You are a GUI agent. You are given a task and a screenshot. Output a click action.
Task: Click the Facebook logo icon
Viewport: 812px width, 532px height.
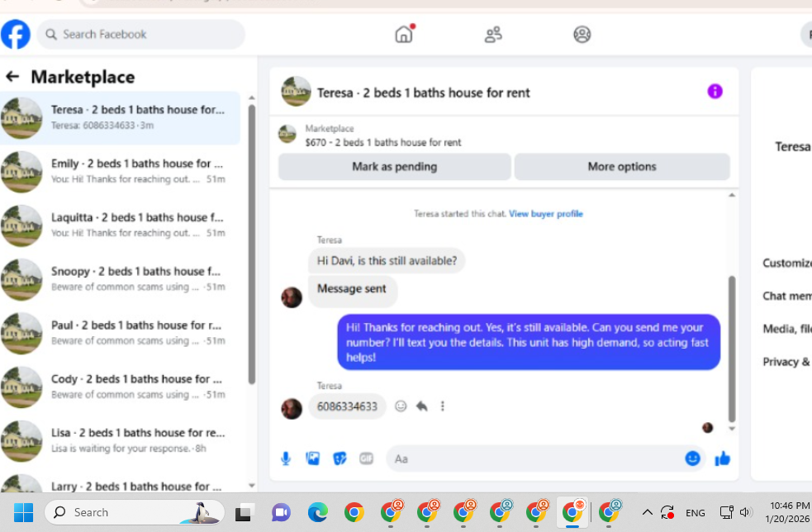pos(16,34)
